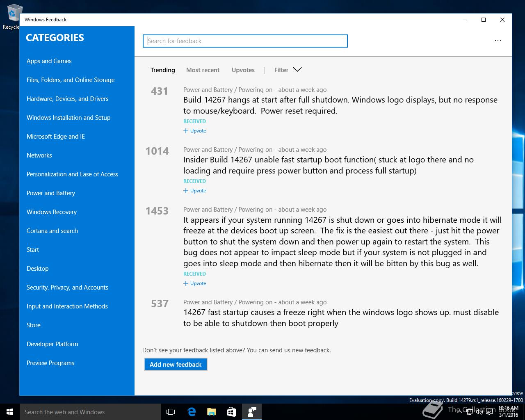Click the 537 vote count

click(x=160, y=304)
